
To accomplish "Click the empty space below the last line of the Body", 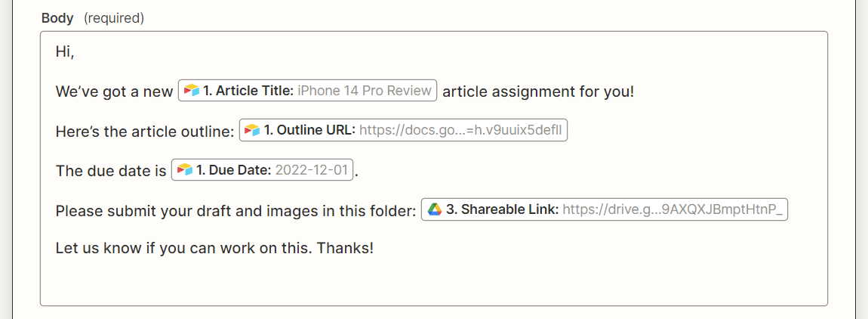I will pyautogui.click(x=433, y=282).
